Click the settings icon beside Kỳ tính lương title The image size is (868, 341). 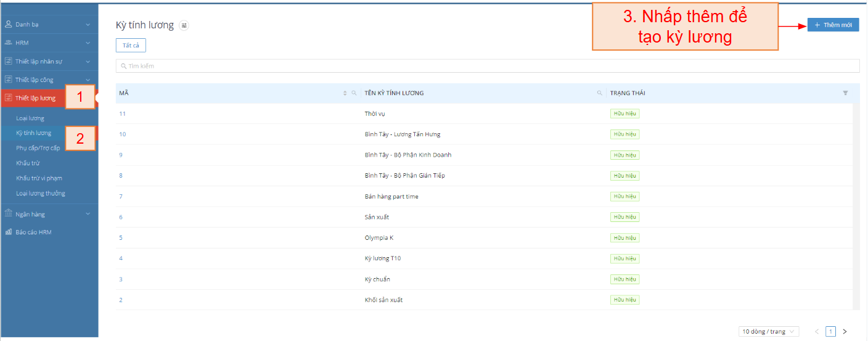click(x=184, y=25)
